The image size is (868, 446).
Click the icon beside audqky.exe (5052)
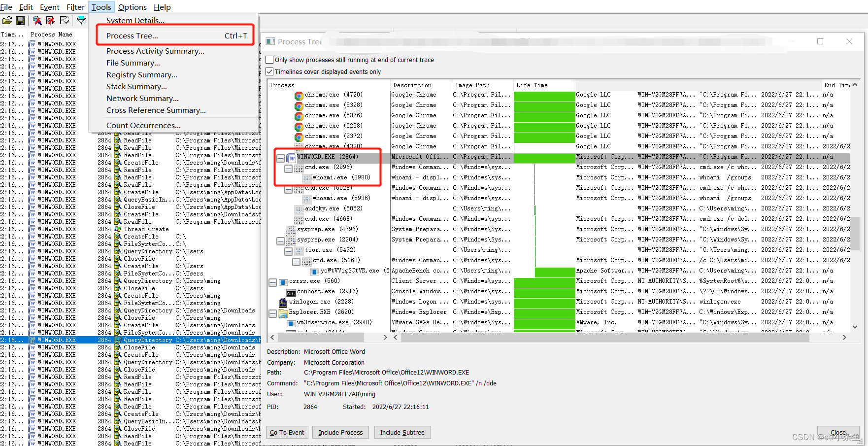pyautogui.click(x=299, y=209)
